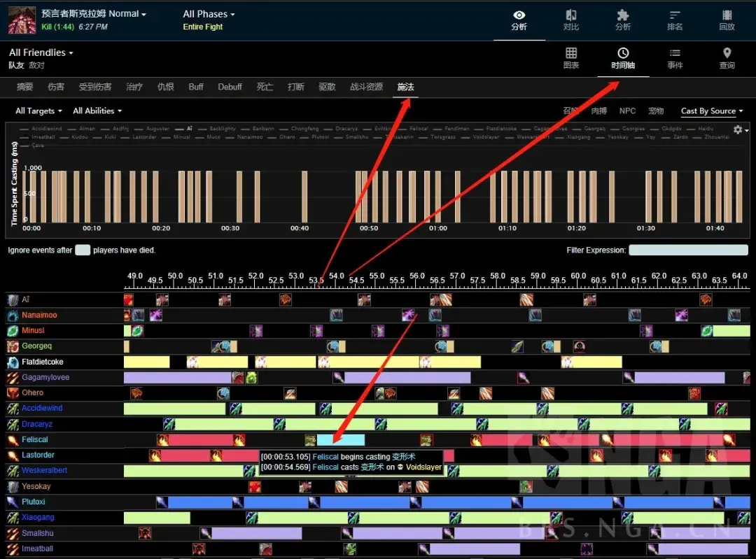Click the 敌对 enemies link

36,65
